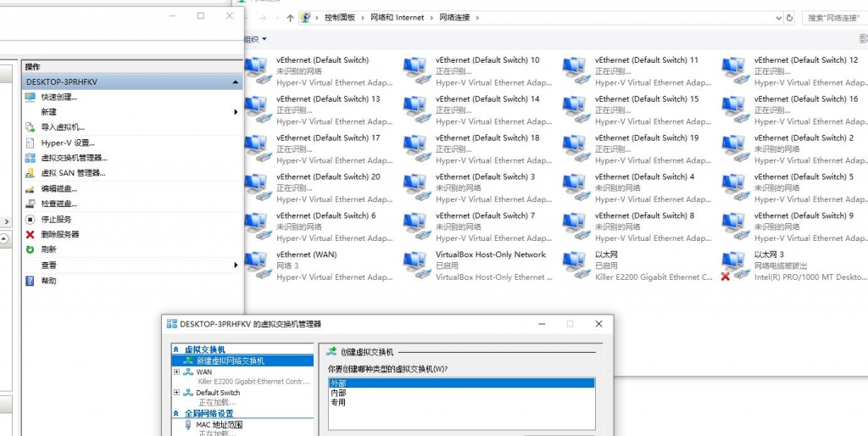Select MAC 地址范围 in switch manager tree
Screen dimensions: 868x436
220,425
